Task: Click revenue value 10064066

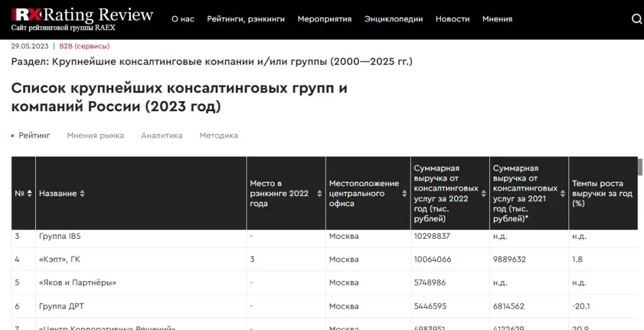Action: point(433,260)
